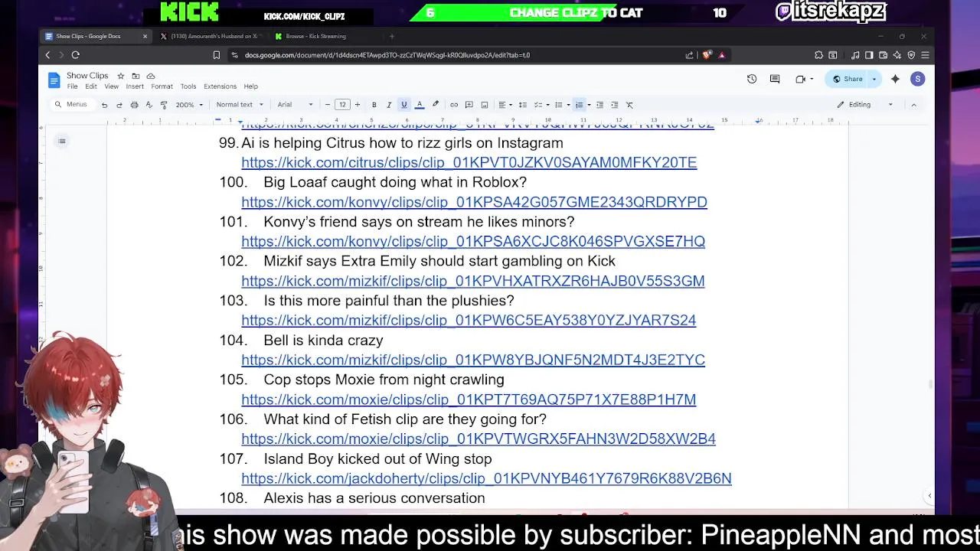This screenshot has width=980, height=551.
Task: Open the citrus clip link for item 99
Action: [x=469, y=162]
